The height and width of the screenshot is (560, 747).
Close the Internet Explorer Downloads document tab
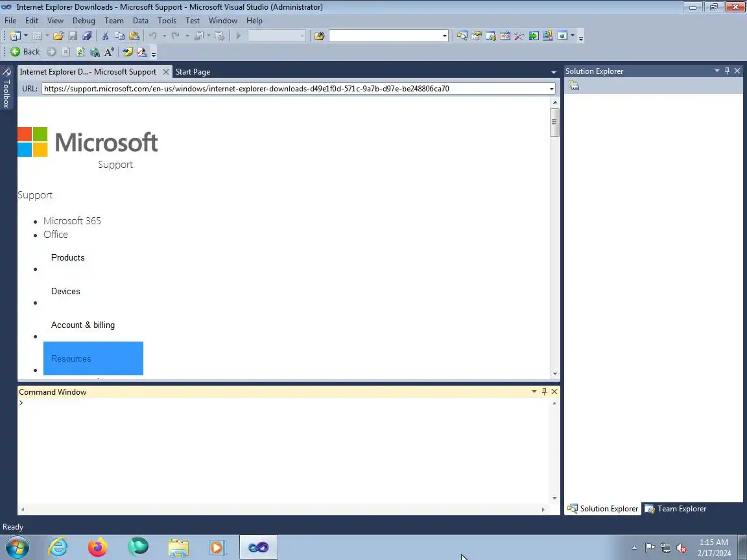point(165,72)
